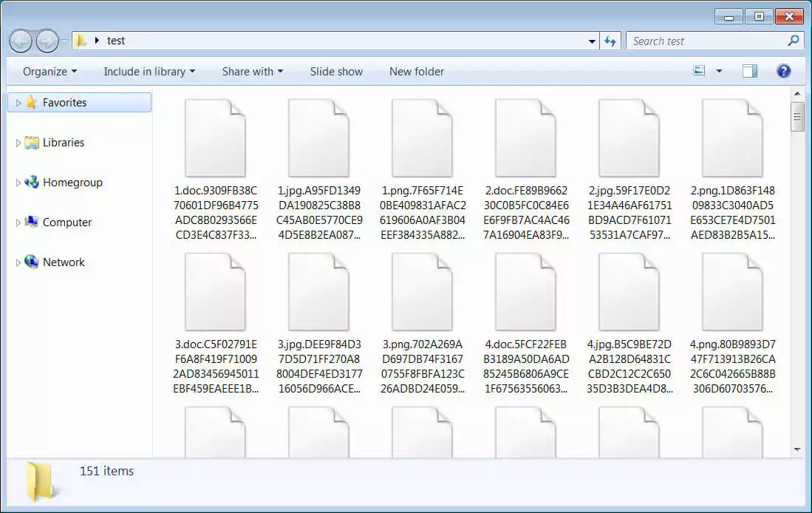Click the arrow before 'test' in address bar

(x=97, y=41)
